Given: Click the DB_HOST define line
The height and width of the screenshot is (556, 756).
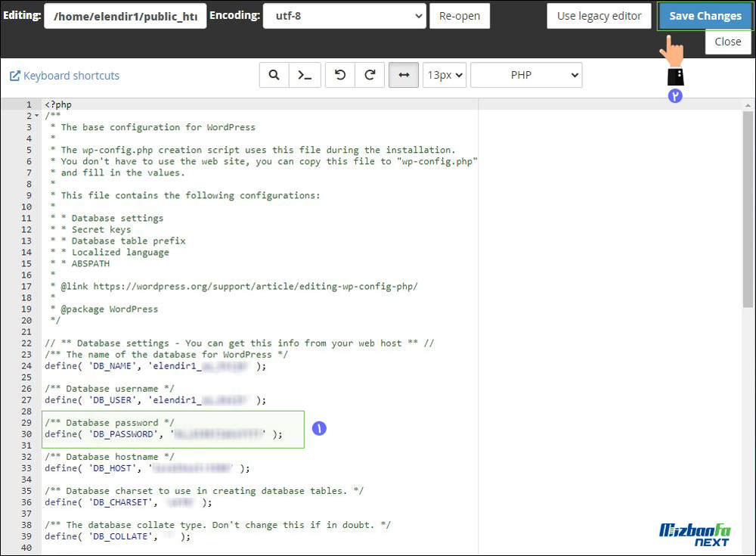Looking at the screenshot, I should (x=147, y=468).
